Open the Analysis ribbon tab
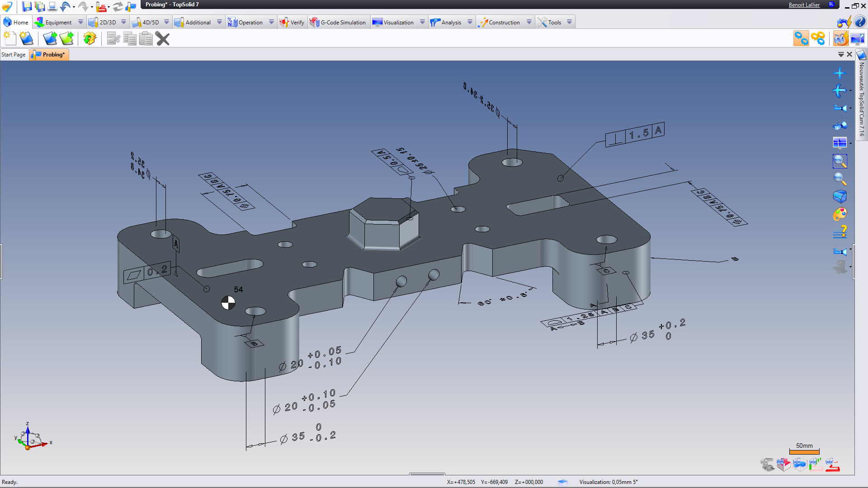Image resolution: width=868 pixels, height=488 pixels. [x=451, y=22]
